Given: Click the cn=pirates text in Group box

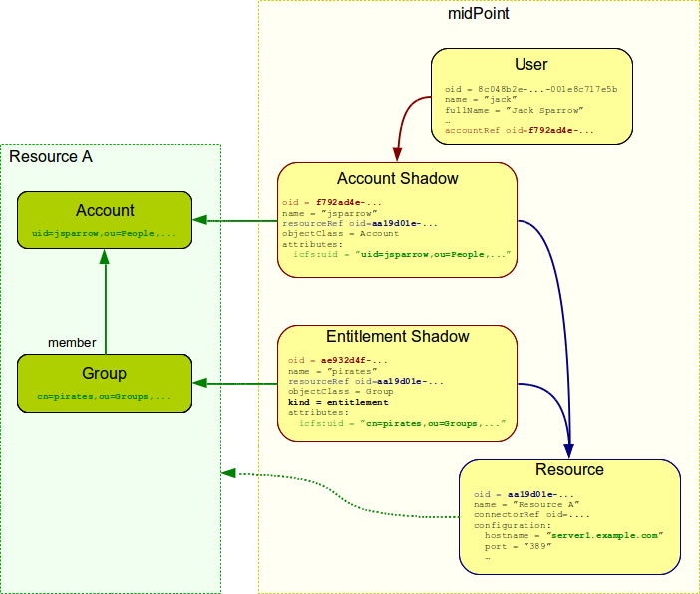Looking at the screenshot, I should (104, 397).
